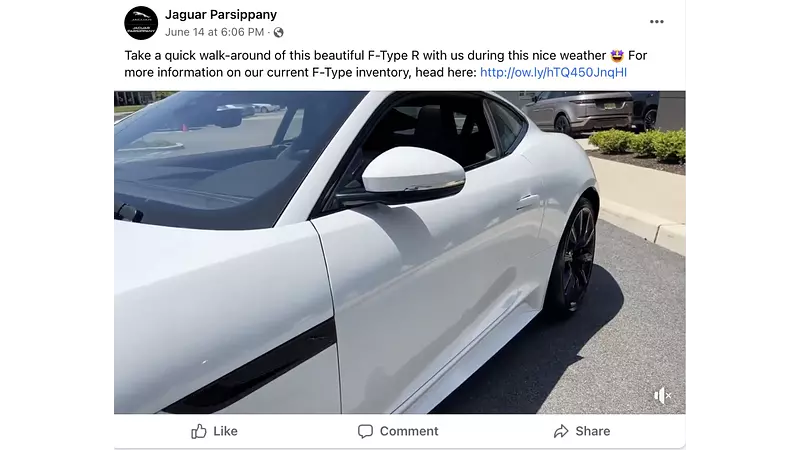Click the thumbs-up Like icon

[x=198, y=431]
